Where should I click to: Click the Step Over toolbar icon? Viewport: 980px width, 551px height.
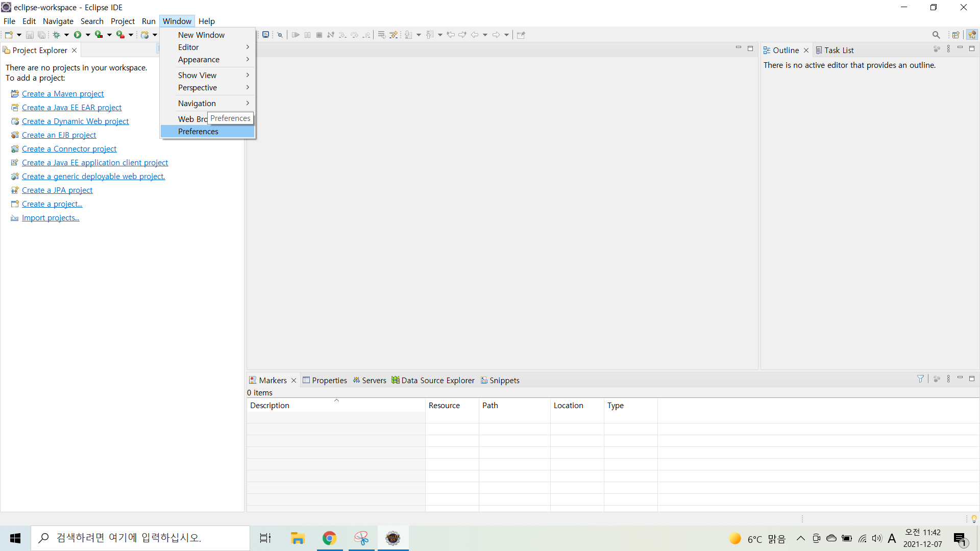355,35
